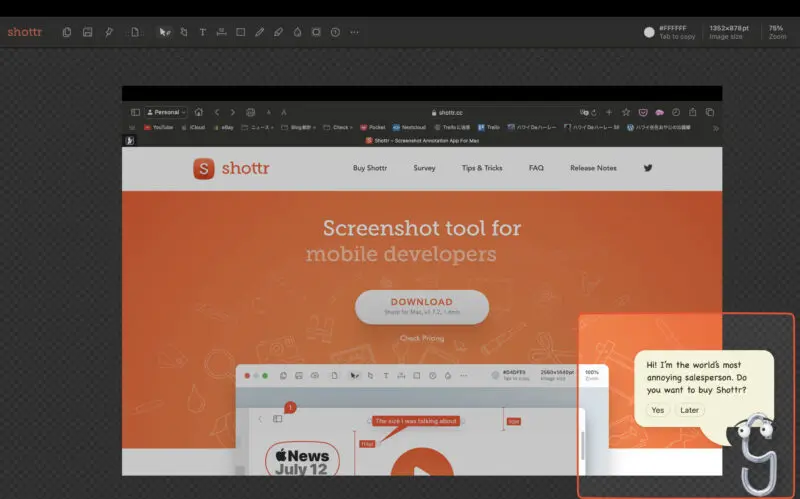Click the Save image icon
This screenshot has height=499, width=800.
[87, 32]
